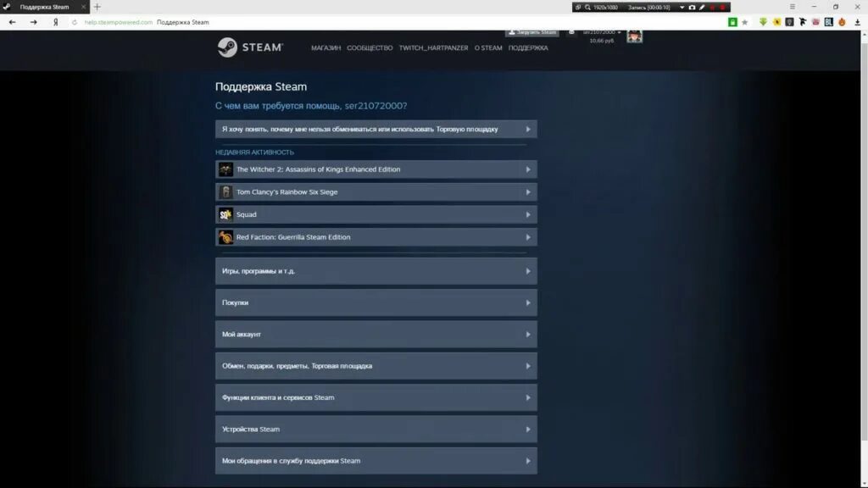This screenshot has height=488, width=868.
Task: Click the dark shield extension icon
Action: pos(789,22)
